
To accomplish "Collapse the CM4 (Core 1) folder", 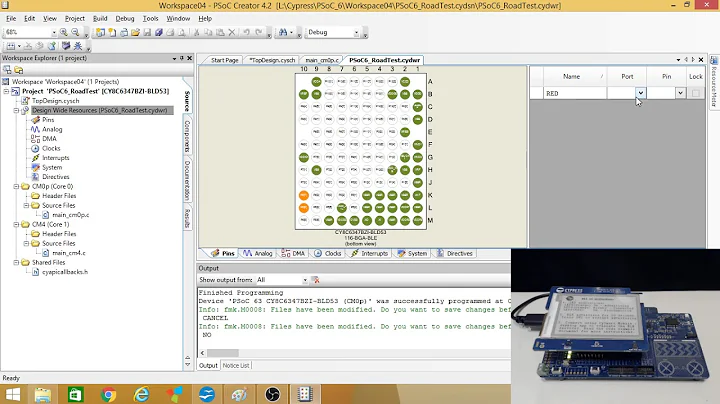I will (16, 224).
